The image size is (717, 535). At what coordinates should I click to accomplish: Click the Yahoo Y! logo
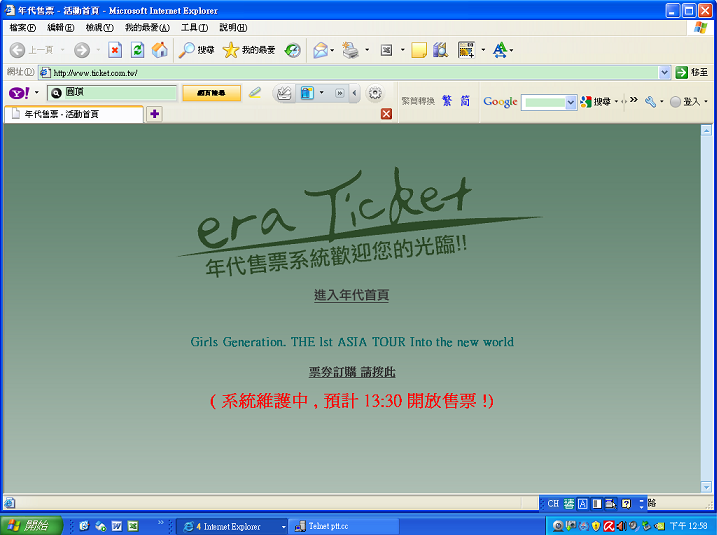[19, 93]
